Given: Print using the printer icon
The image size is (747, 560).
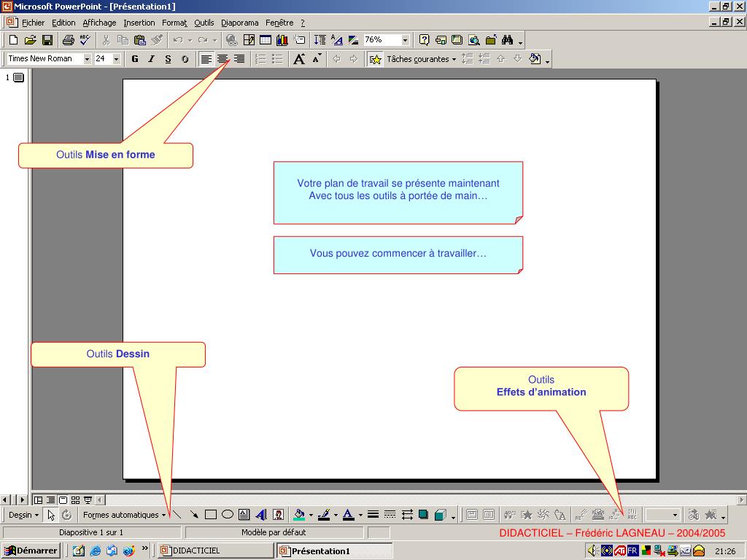Looking at the screenshot, I should point(69,40).
